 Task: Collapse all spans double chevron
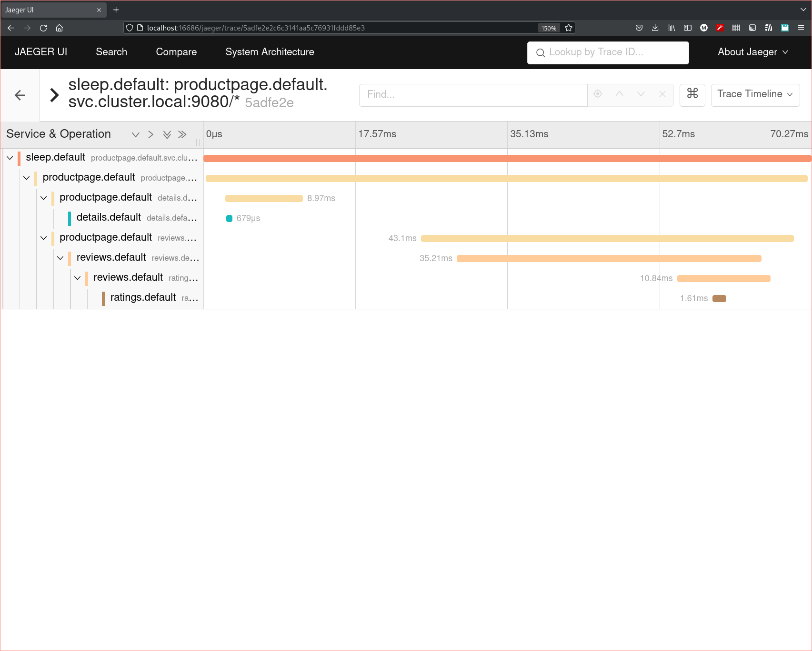point(167,135)
